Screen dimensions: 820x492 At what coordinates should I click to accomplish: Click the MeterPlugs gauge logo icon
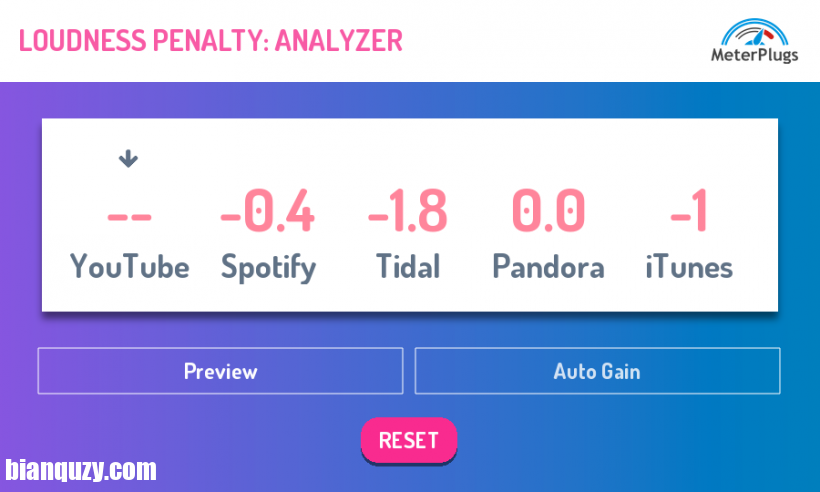754,32
